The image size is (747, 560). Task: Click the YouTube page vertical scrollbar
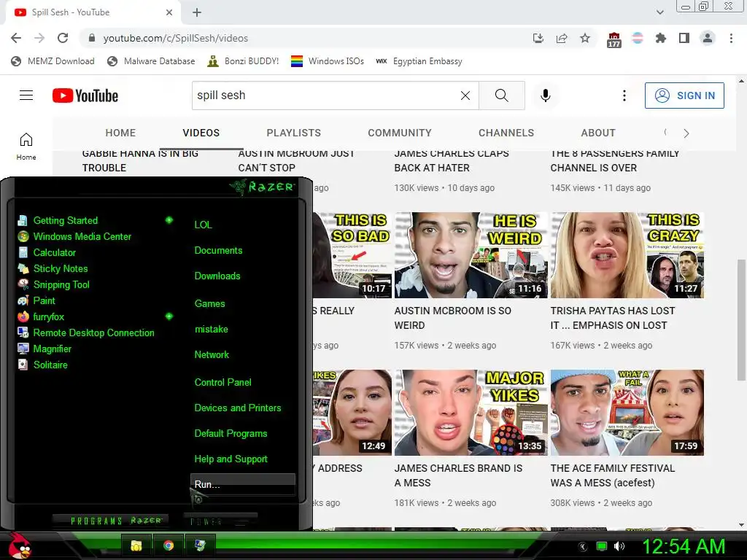(741, 320)
